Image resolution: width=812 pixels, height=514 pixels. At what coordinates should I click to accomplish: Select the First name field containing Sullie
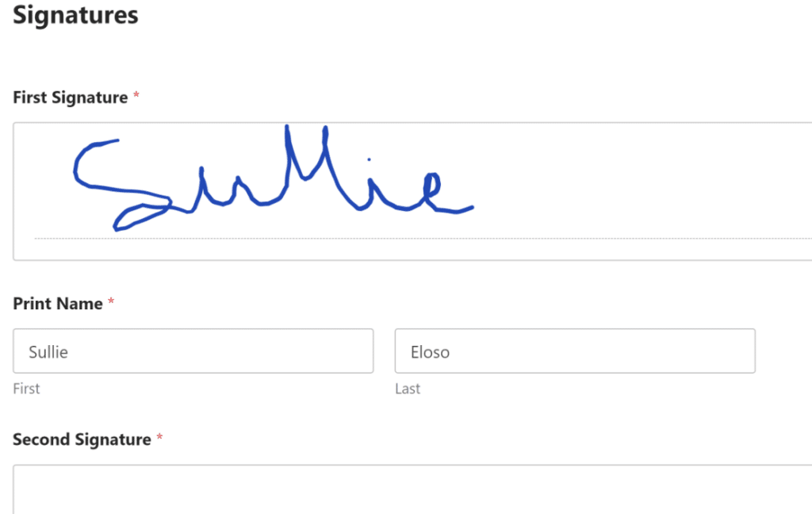pos(192,351)
